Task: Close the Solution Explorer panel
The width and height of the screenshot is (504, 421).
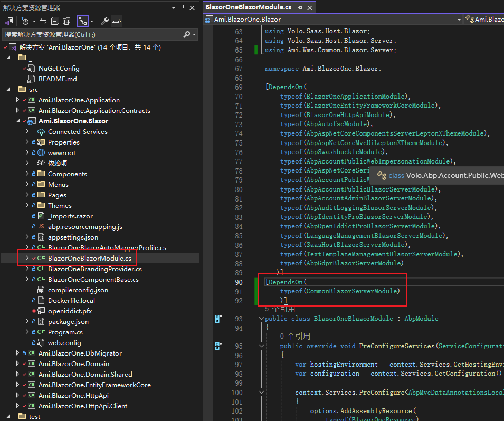Action: (x=192, y=8)
